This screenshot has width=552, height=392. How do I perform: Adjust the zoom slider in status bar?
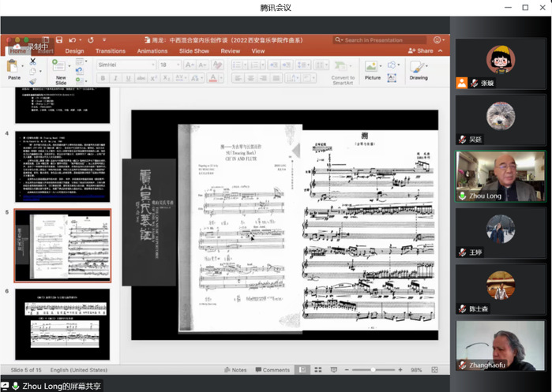pyautogui.click(x=371, y=370)
